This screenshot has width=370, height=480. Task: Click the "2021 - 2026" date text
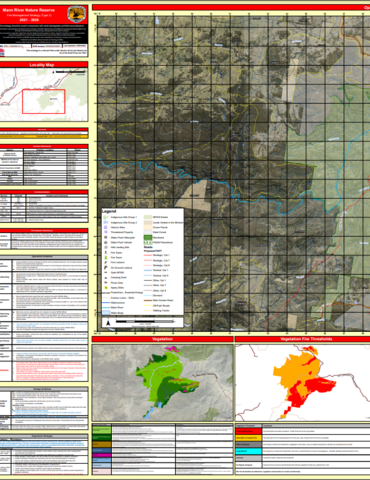click(29, 20)
